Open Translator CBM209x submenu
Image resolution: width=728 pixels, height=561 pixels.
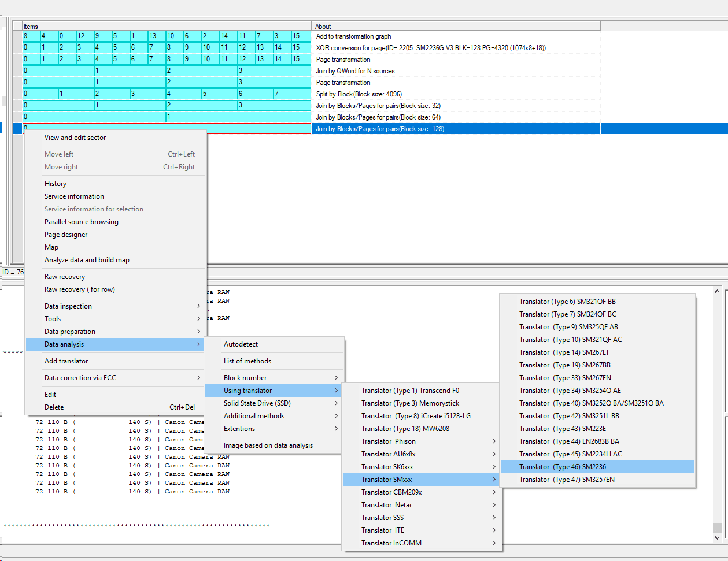point(422,492)
